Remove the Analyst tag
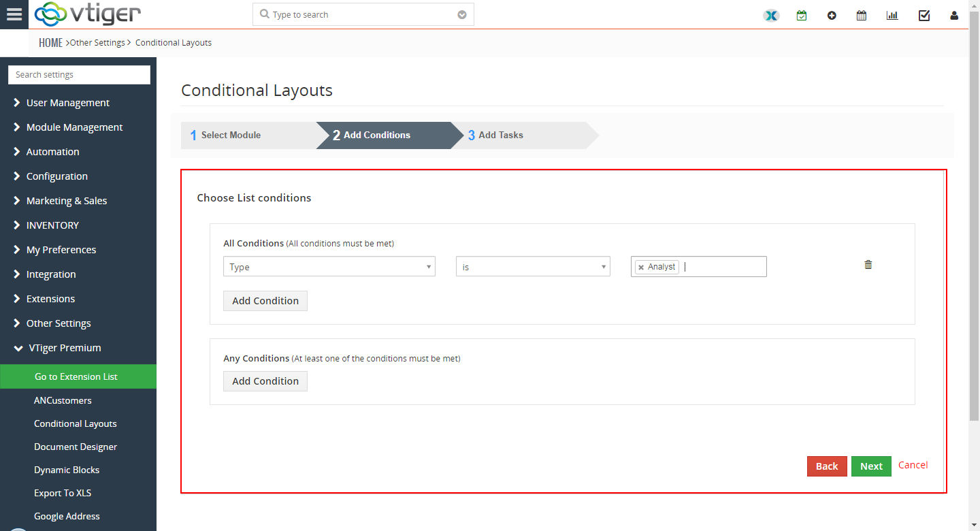The image size is (980, 531). pyautogui.click(x=641, y=268)
